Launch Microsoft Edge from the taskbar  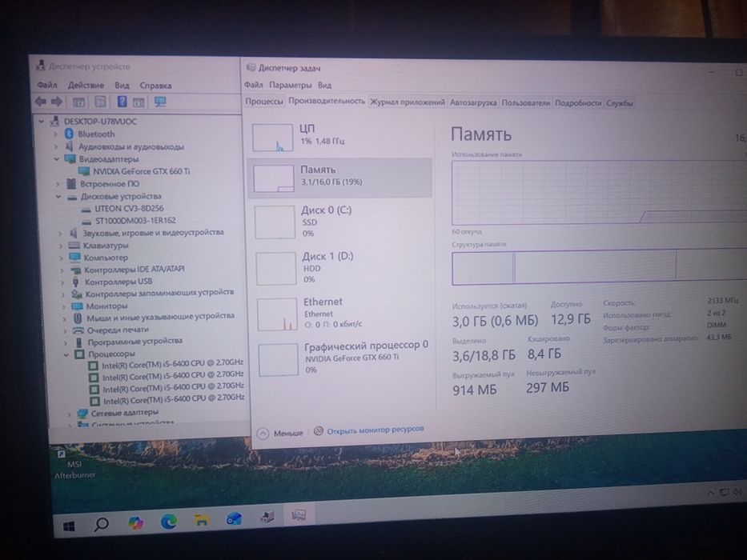point(169,522)
